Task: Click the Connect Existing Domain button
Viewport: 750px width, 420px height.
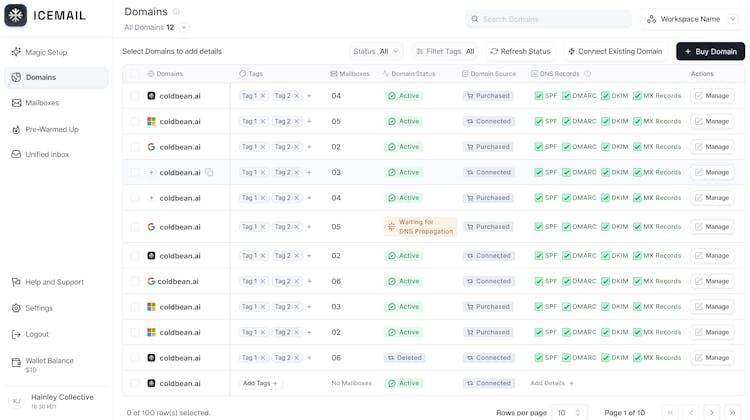Action: 615,51
